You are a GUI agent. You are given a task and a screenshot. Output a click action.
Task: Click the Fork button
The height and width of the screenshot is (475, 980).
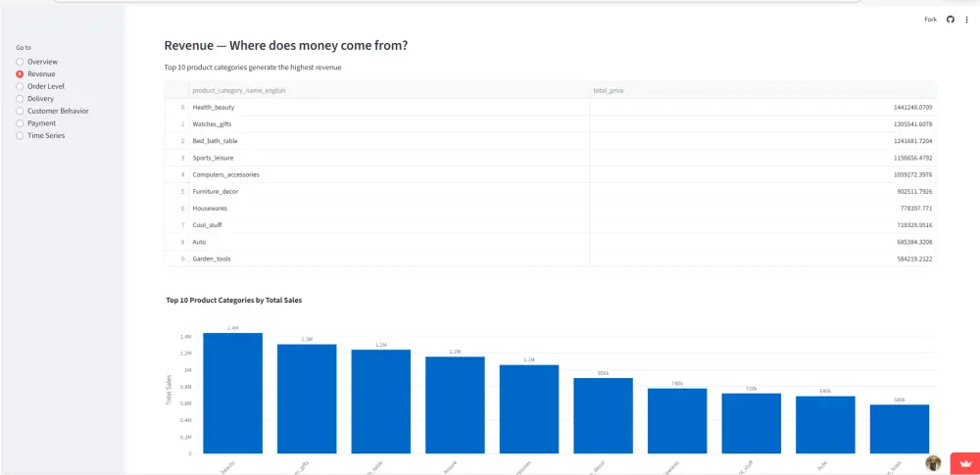pos(931,20)
